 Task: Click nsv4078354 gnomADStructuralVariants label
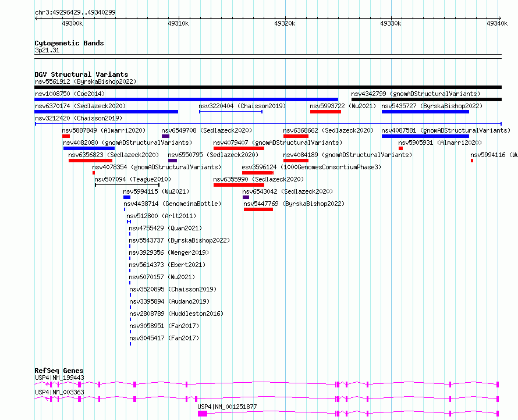pyautogui.click(x=157, y=167)
